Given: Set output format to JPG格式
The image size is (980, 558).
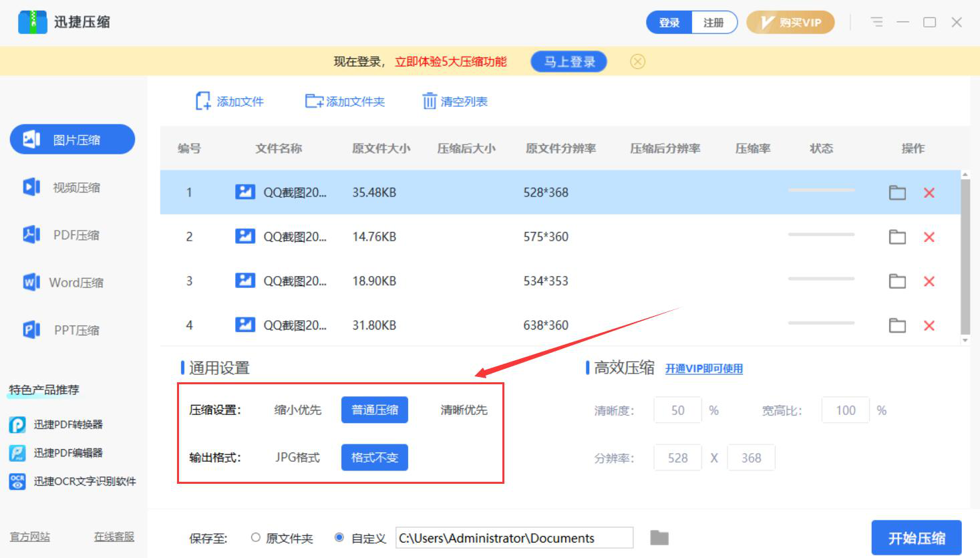Looking at the screenshot, I should pos(298,458).
